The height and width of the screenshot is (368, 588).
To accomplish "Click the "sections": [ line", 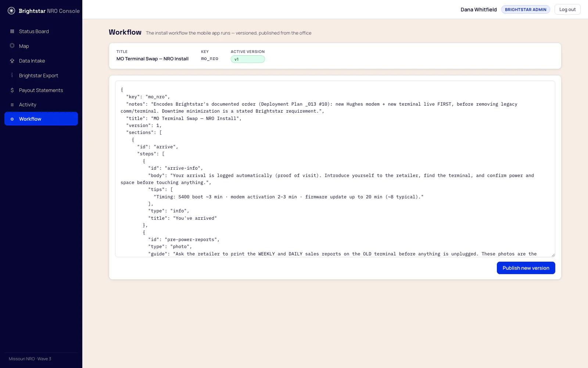I will point(144,132).
